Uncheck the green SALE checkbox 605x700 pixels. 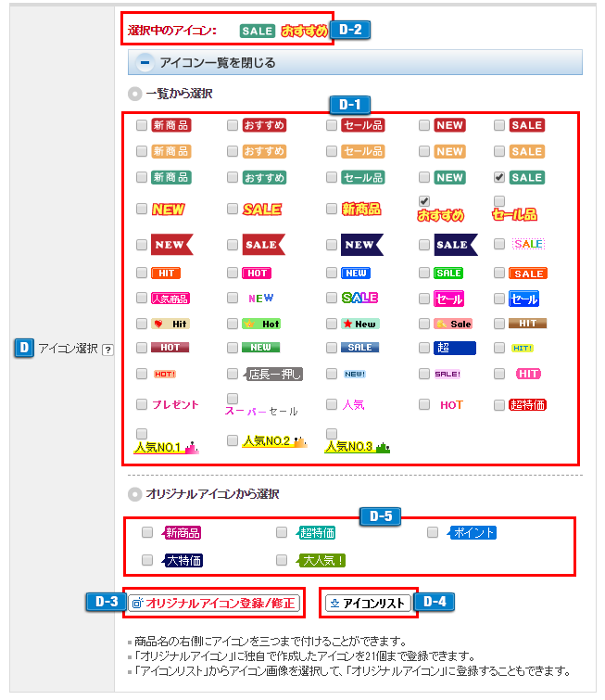click(499, 176)
